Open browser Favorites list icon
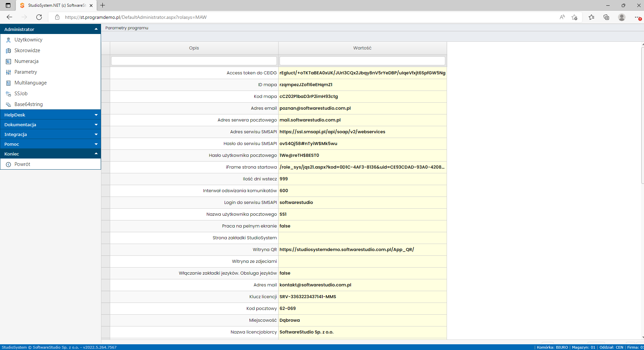 click(x=591, y=17)
